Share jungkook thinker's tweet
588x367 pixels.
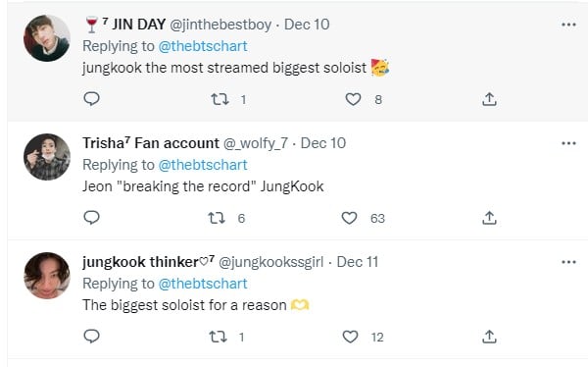coord(489,337)
